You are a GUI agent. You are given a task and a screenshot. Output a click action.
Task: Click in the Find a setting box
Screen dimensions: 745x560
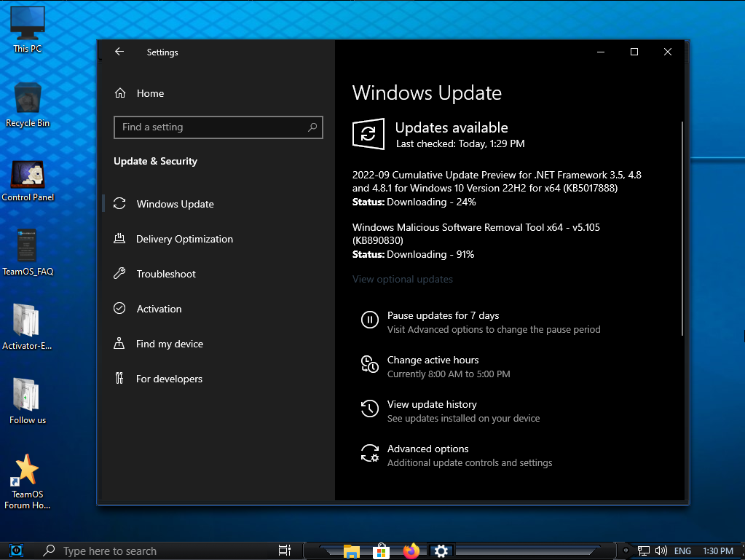pyautogui.click(x=211, y=127)
